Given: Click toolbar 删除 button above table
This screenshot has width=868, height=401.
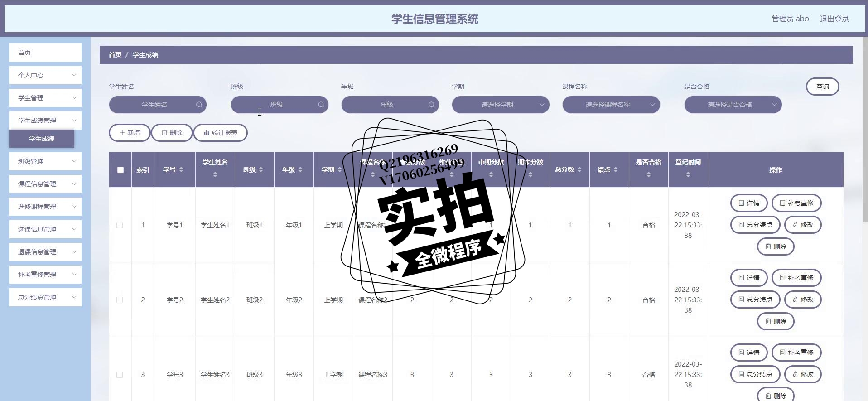Looking at the screenshot, I should (x=172, y=133).
